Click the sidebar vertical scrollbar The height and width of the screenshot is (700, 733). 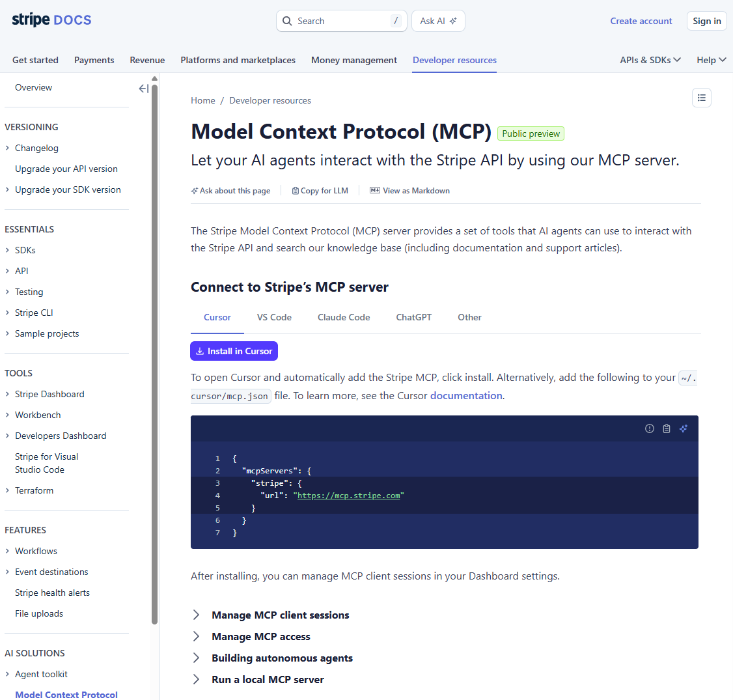(x=154, y=352)
